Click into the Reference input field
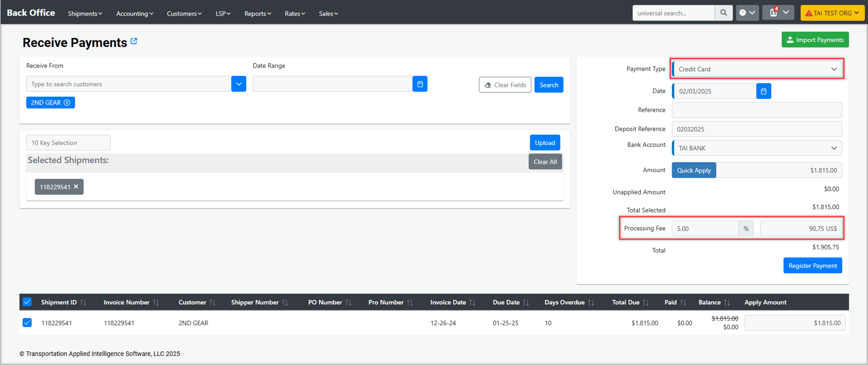The width and height of the screenshot is (868, 365). pos(756,110)
